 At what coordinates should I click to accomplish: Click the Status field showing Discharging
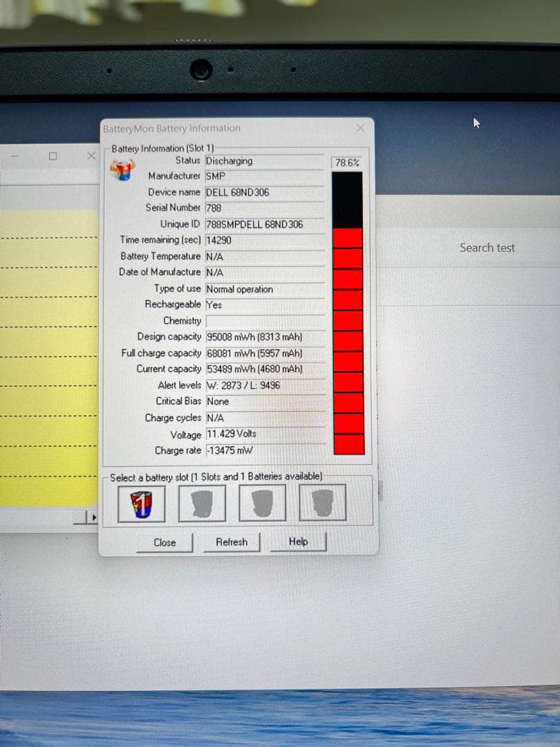point(266,160)
